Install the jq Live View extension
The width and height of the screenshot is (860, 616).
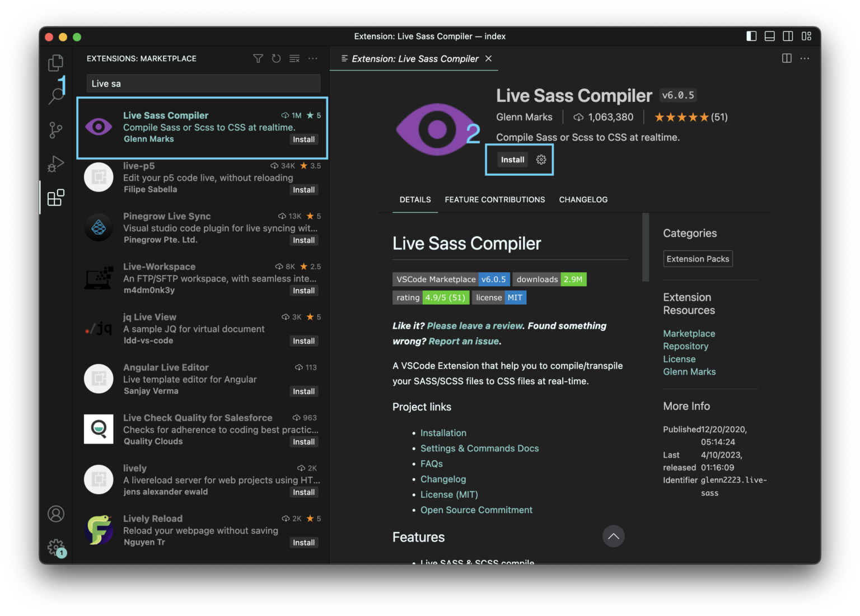(304, 341)
